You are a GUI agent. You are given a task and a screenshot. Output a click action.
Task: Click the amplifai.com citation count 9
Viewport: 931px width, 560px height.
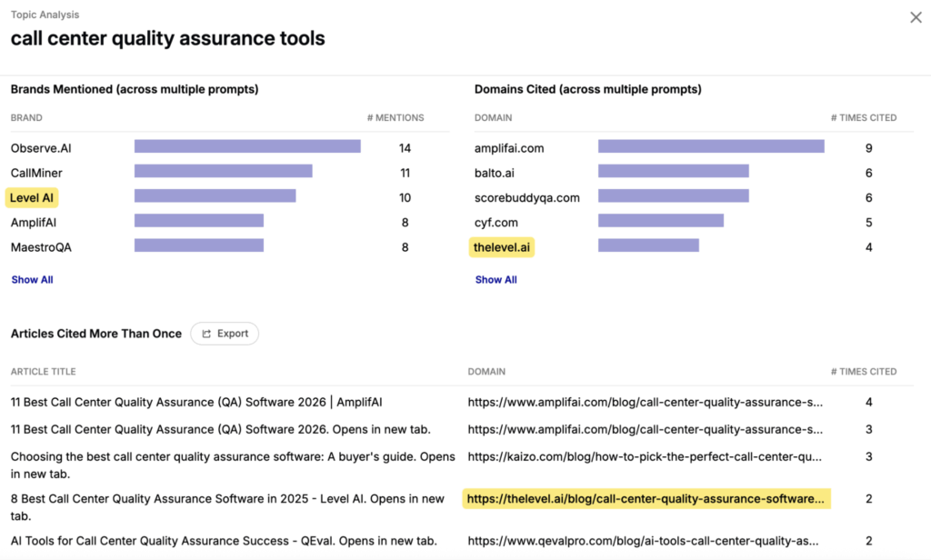coord(868,148)
